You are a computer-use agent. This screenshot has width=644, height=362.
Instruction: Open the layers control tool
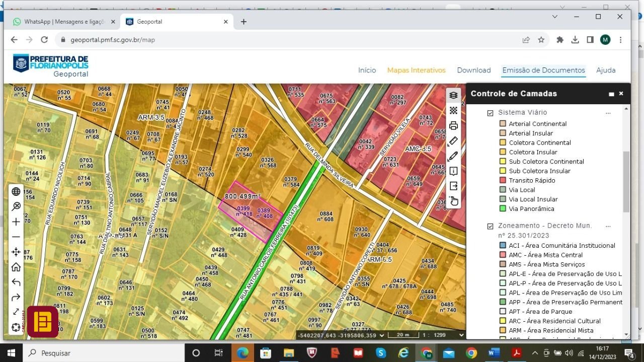(453, 95)
